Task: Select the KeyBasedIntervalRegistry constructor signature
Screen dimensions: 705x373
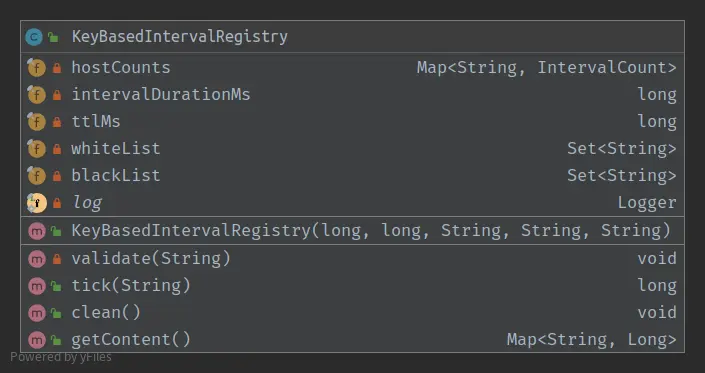Action: pyautogui.click(x=371, y=231)
